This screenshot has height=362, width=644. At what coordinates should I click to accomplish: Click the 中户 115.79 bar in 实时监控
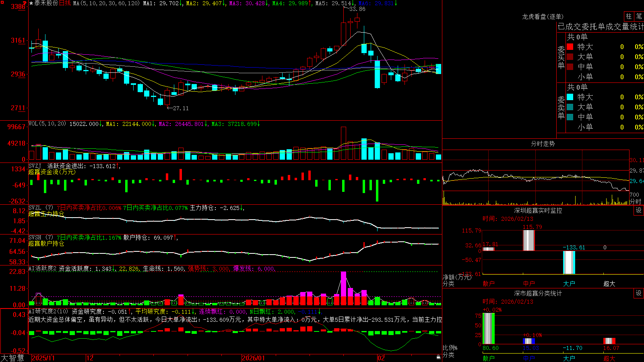click(x=529, y=241)
